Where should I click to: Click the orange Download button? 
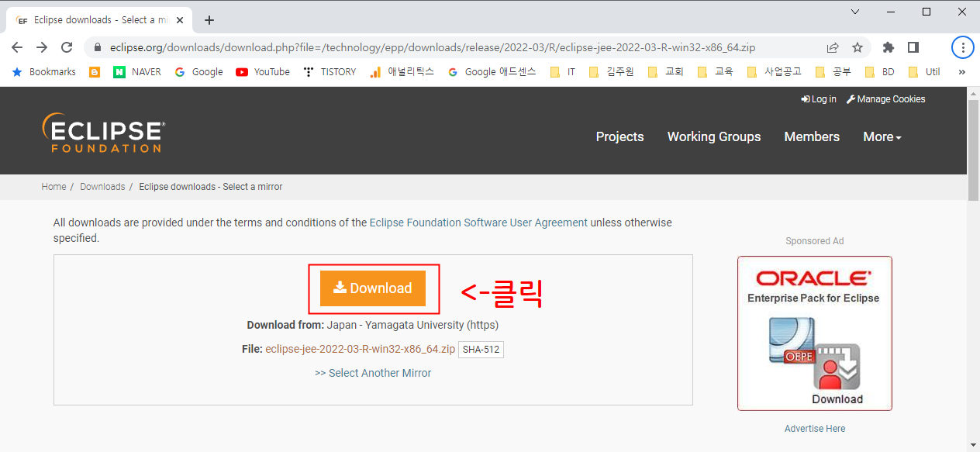point(373,288)
